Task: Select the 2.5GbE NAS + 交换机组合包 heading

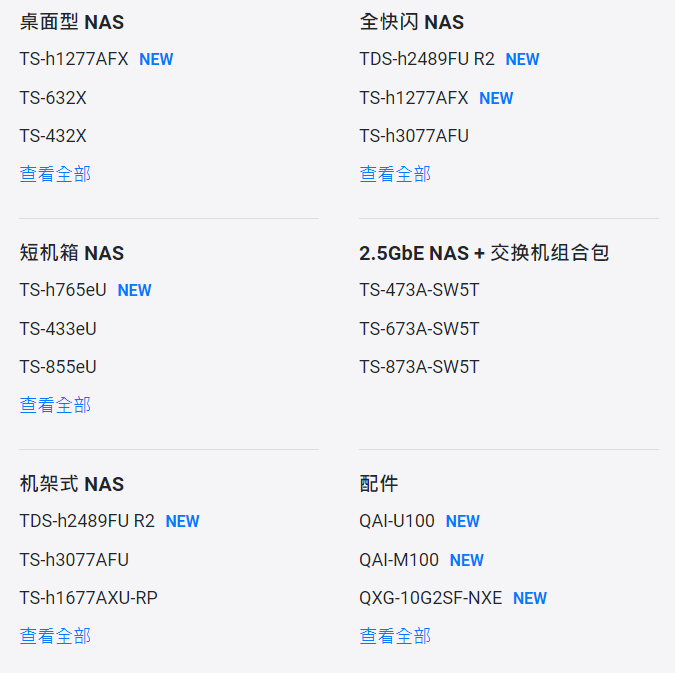Action: (x=484, y=253)
